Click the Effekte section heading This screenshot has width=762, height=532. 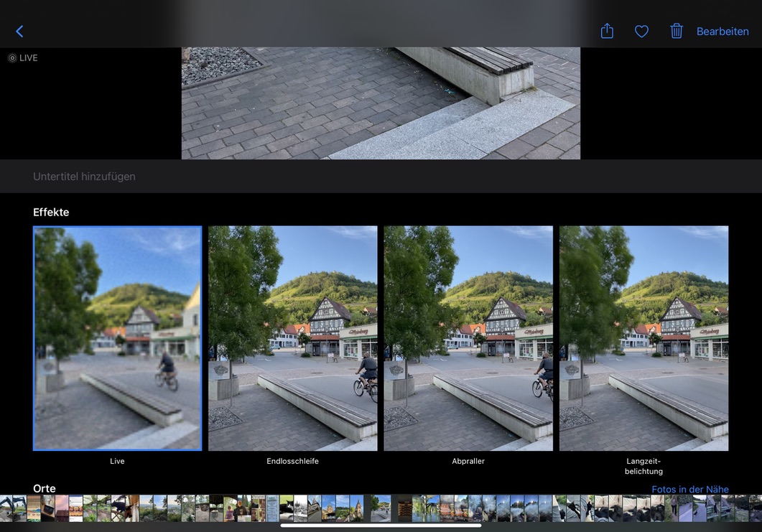pyautogui.click(x=51, y=213)
